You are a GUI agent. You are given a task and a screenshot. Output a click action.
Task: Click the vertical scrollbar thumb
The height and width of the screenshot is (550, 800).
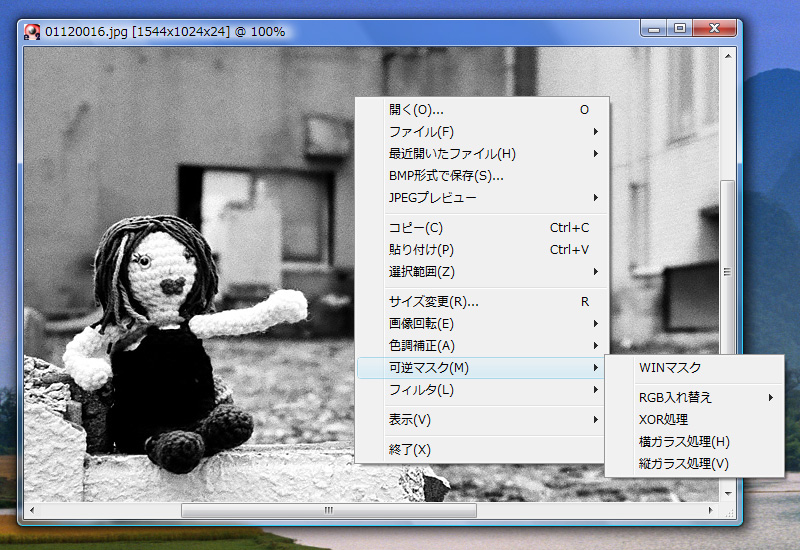(x=728, y=267)
